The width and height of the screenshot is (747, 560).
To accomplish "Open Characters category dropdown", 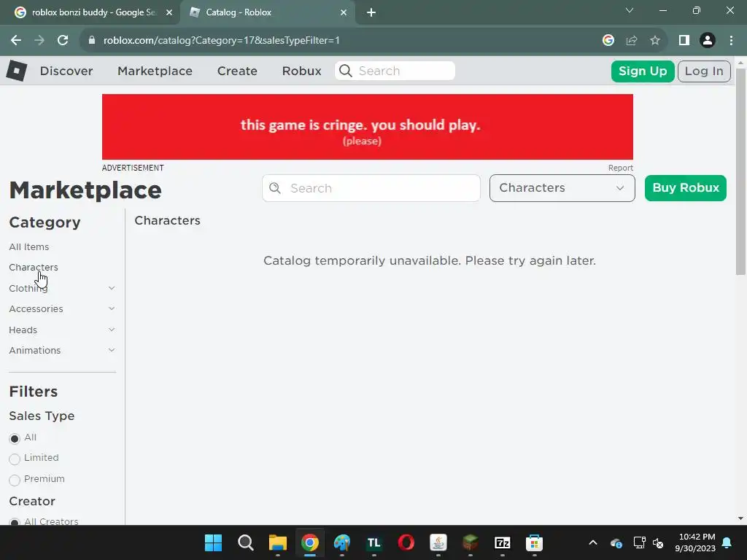I will click(562, 188).
